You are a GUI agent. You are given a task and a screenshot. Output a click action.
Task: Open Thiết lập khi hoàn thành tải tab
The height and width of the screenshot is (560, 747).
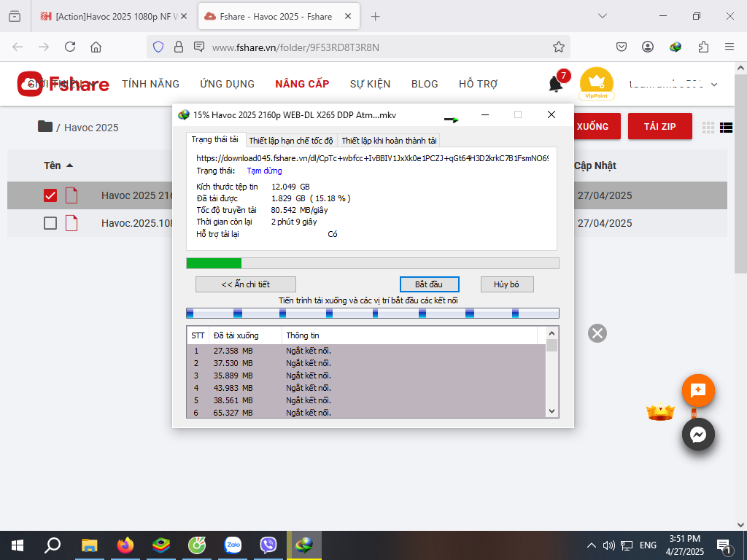(389, 141)
